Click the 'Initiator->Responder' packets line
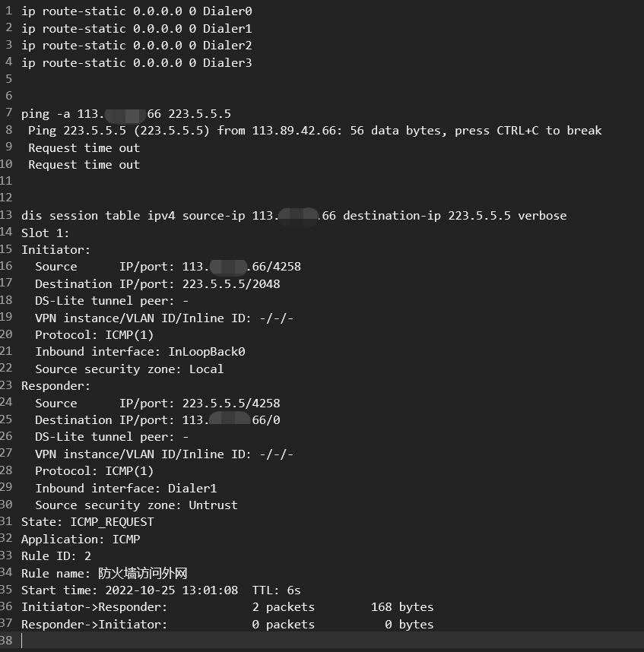644x652 pixels. 227,606
